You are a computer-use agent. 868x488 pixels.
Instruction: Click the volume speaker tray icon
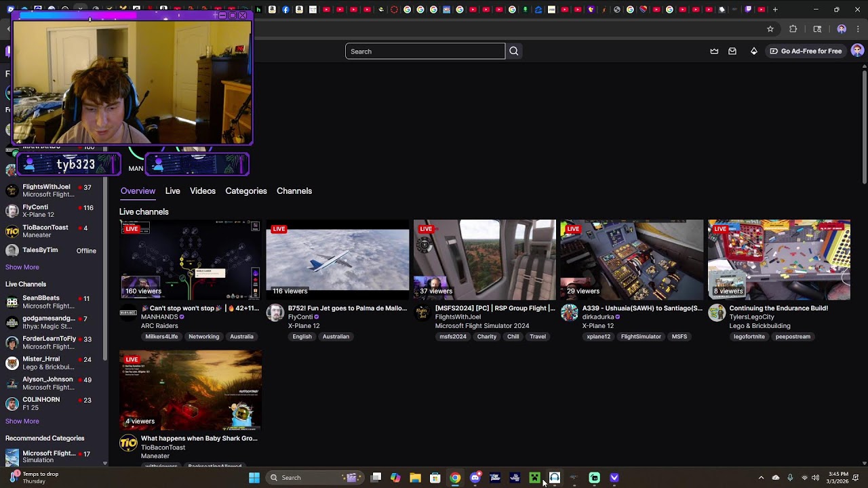(815, 478)
